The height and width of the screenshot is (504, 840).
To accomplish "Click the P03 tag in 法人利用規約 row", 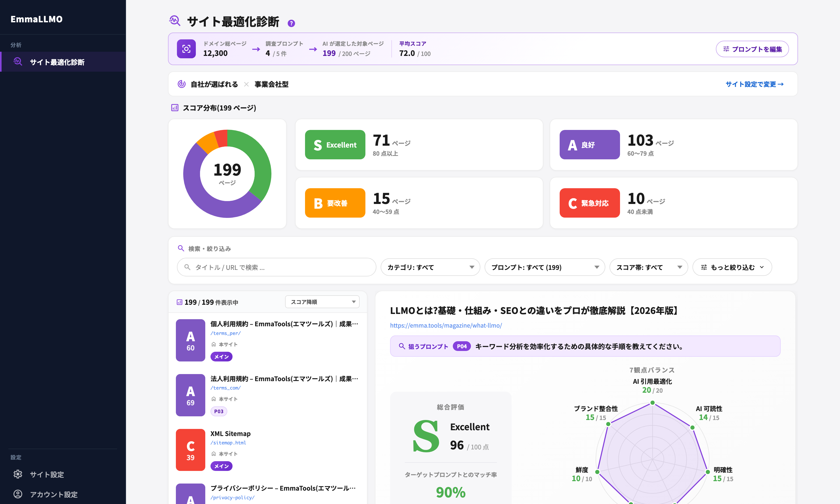I will 219,411.
